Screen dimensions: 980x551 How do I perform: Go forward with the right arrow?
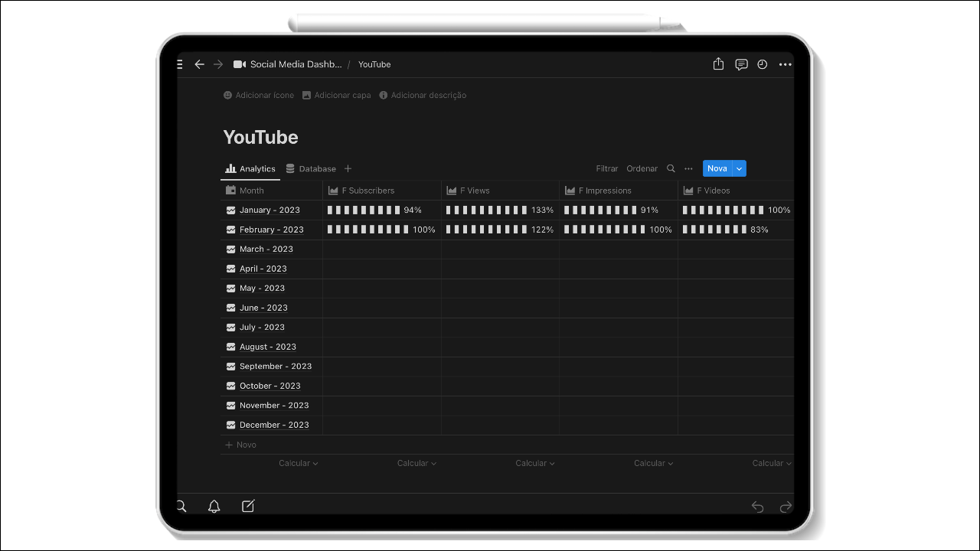tap(218, 64)
